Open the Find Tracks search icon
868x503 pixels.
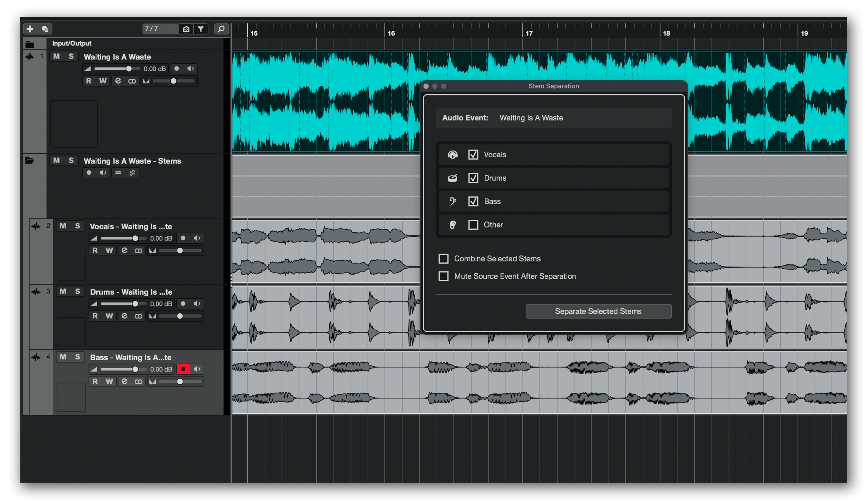point(221,29)
